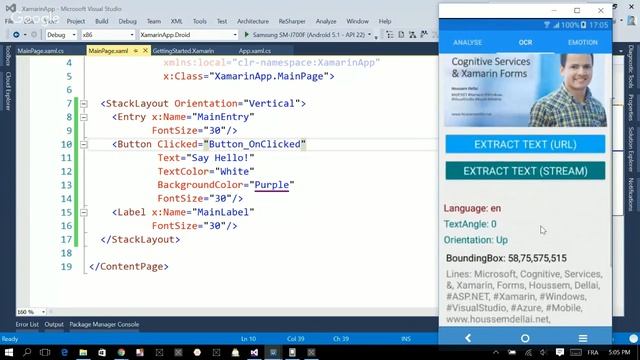640x360 pixels.
Task: Open the Cloud Explorer side panel tab
Action: 8,91
